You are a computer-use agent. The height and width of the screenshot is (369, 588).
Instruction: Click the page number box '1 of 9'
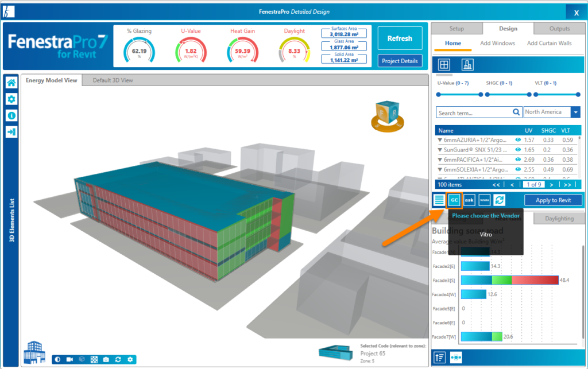(x=533, y=185)
